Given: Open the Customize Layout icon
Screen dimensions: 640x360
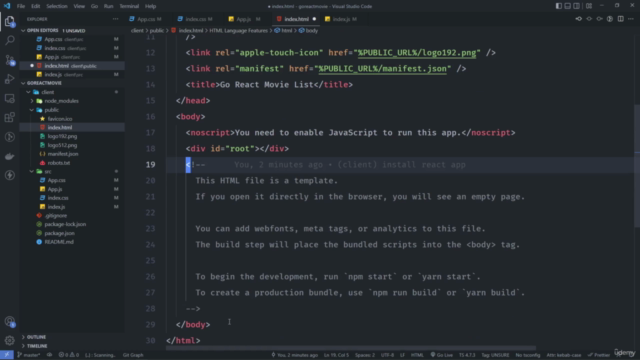Looking at the screenshot, I should tap(589, 6).
